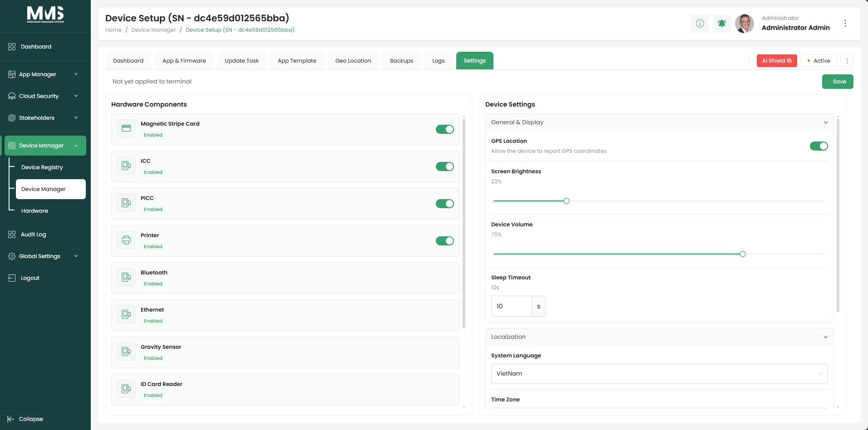Expand the Global Settings menu chevron

[76, 256]
